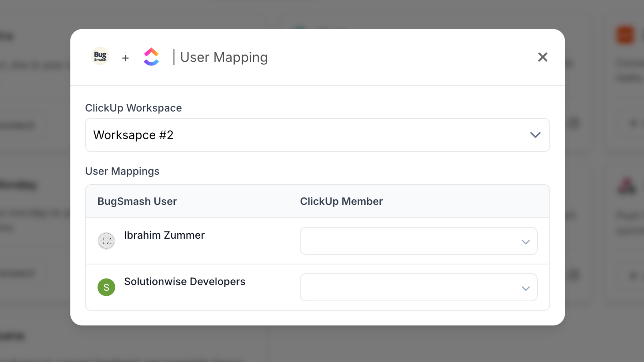Screen dimensions: 644x362
Task: Click the ClickUp Workspace field label
Action: coord(133,108)
